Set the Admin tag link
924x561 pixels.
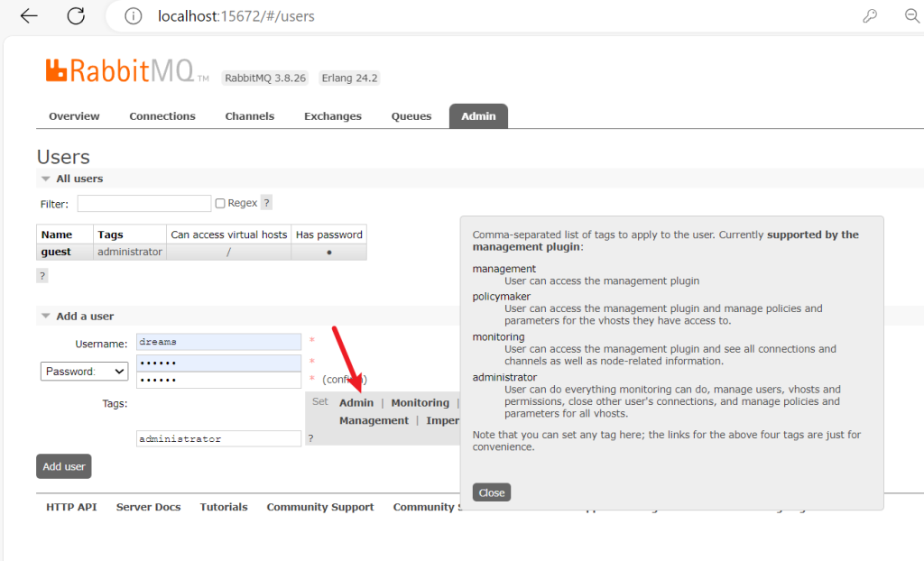(356, 403)
